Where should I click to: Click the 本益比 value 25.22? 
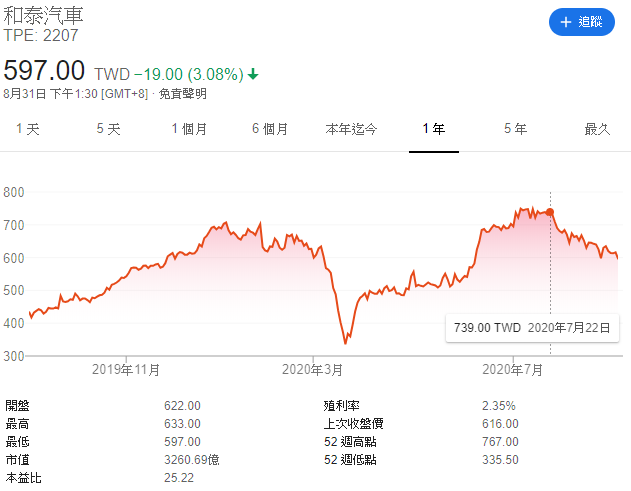tap(179, 478)
